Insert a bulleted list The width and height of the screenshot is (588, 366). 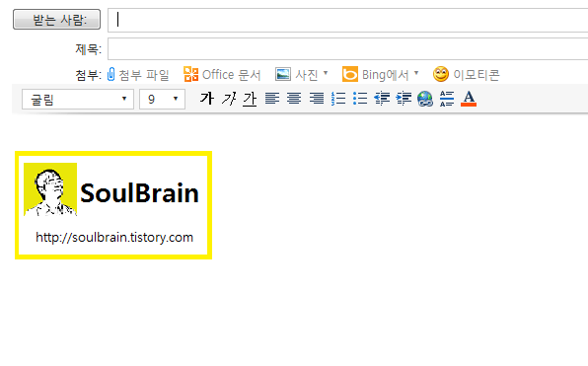pyautogui.click(x=360, y=99)
